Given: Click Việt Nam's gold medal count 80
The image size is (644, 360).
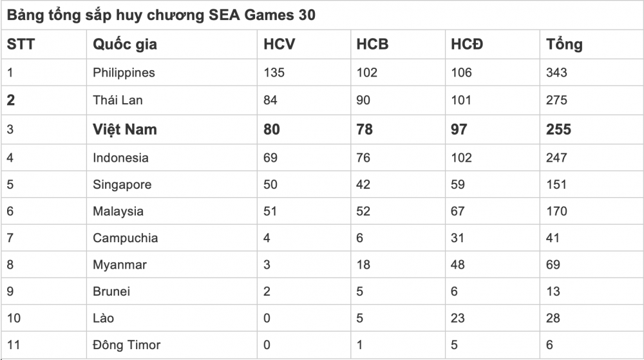Looking at the screenshot, I should coord(272,129).
